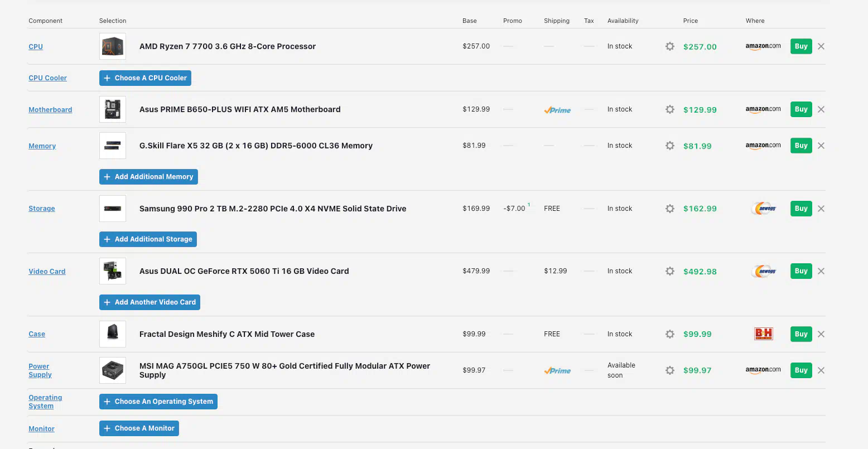Open the Power Supply category link
The height and width of the screenshot is (449, 868).
click(x=40, y=370)
